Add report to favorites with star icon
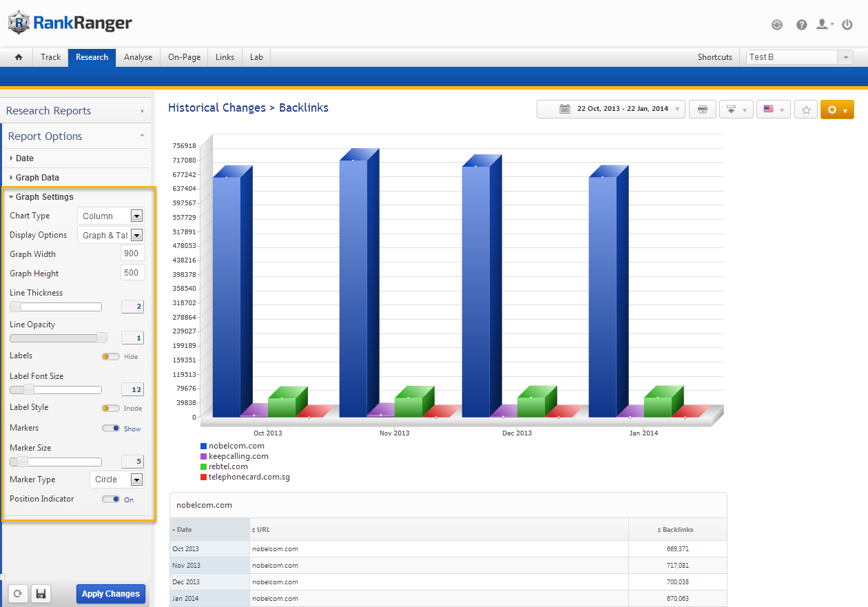Image resolution: width=868 pixels, height=607 pixels. (806, 110)
